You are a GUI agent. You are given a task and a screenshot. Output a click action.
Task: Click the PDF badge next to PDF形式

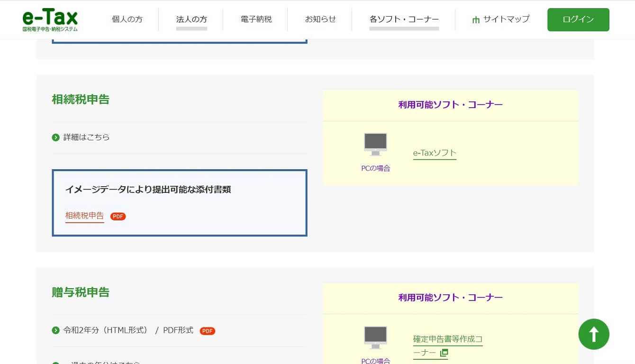[x=208, y=331]
